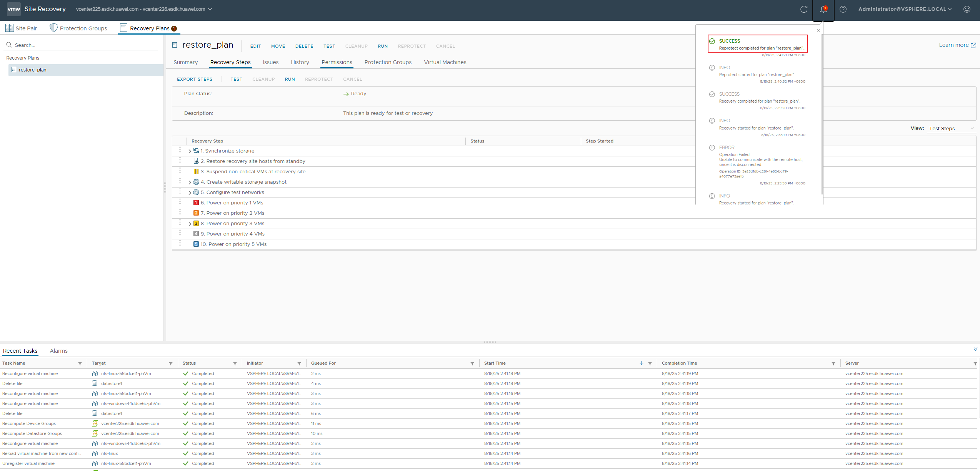Click the EXPORT STEPS button
Image resolution: width=980 pixels, height=473 pixels.
pos(195,79)
